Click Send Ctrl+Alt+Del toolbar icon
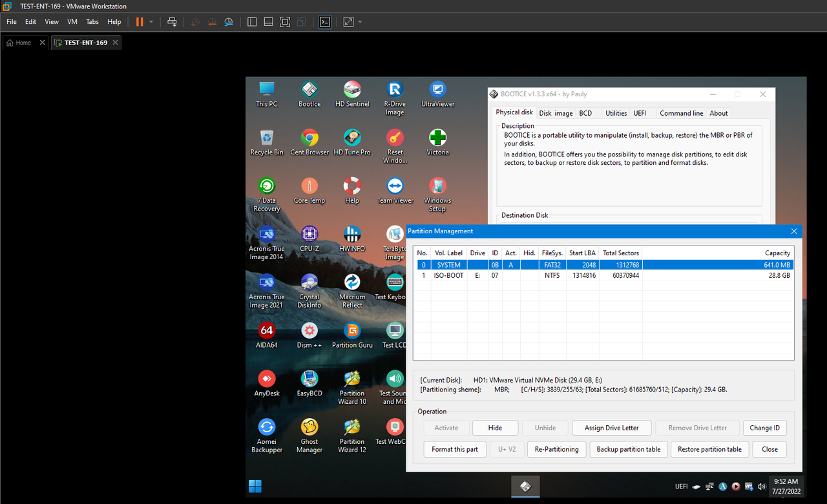Viewport: 827px width, 504px height. (172, 21)
